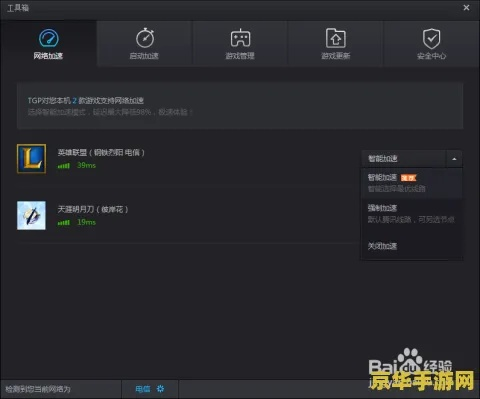Screen dimensions: 480x399
Task: Go to the 游戏更新 tab
Action: 336,44
